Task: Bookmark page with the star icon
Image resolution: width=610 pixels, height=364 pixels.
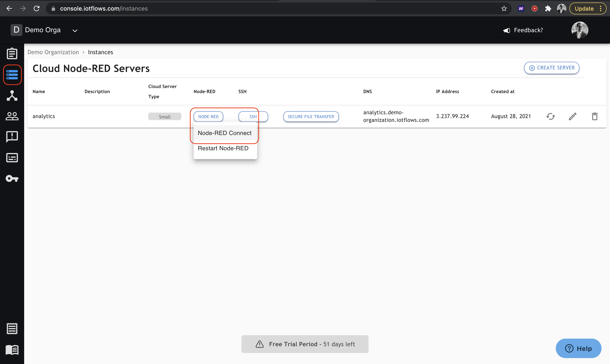Action: point(504,9)
